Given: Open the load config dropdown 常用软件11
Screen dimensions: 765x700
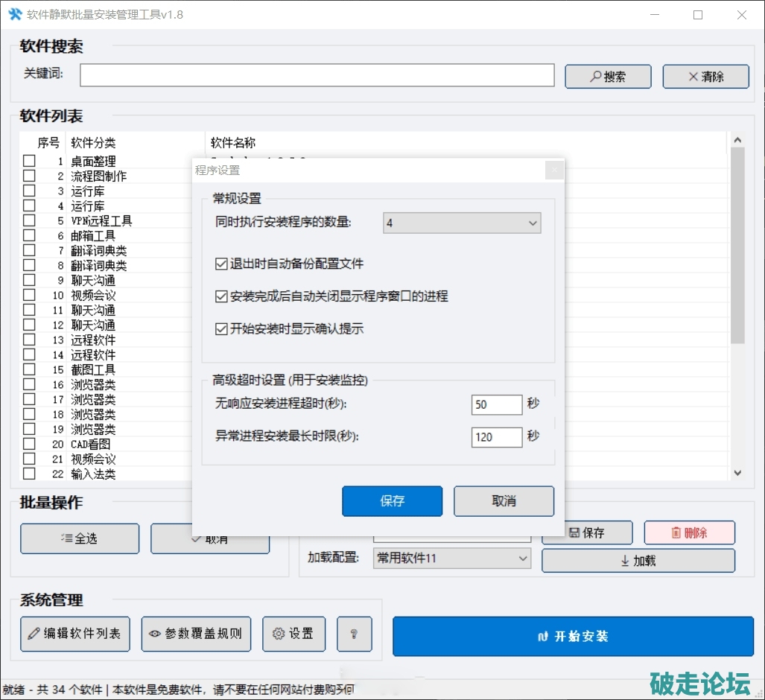Looking at the screenshot, I should point(451,558).
